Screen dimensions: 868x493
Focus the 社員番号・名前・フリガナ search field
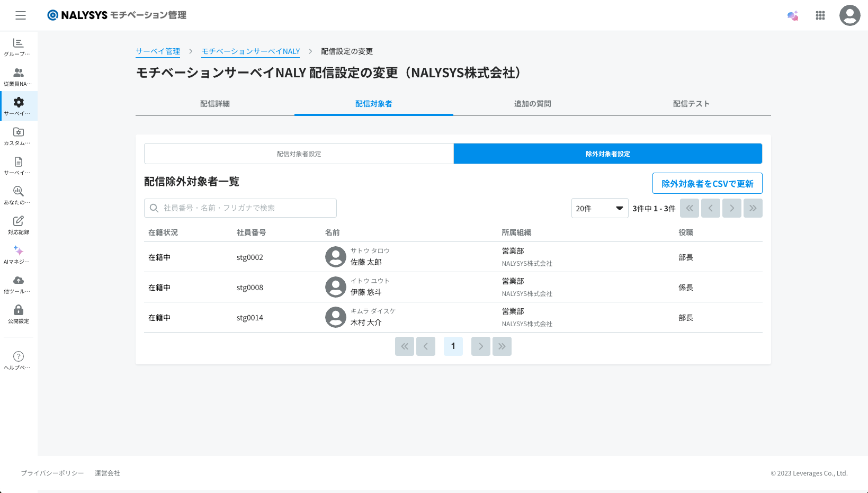[240, 208]
